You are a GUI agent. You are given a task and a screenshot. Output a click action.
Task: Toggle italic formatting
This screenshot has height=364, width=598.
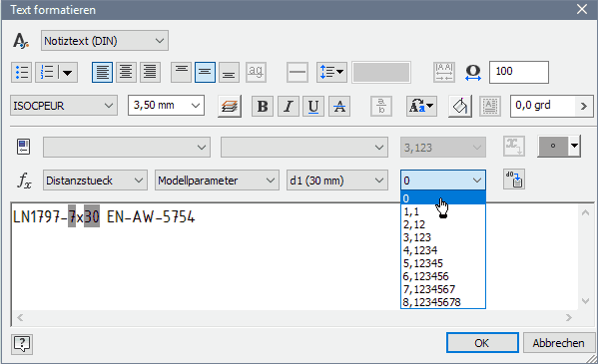[x=289, y=106]
